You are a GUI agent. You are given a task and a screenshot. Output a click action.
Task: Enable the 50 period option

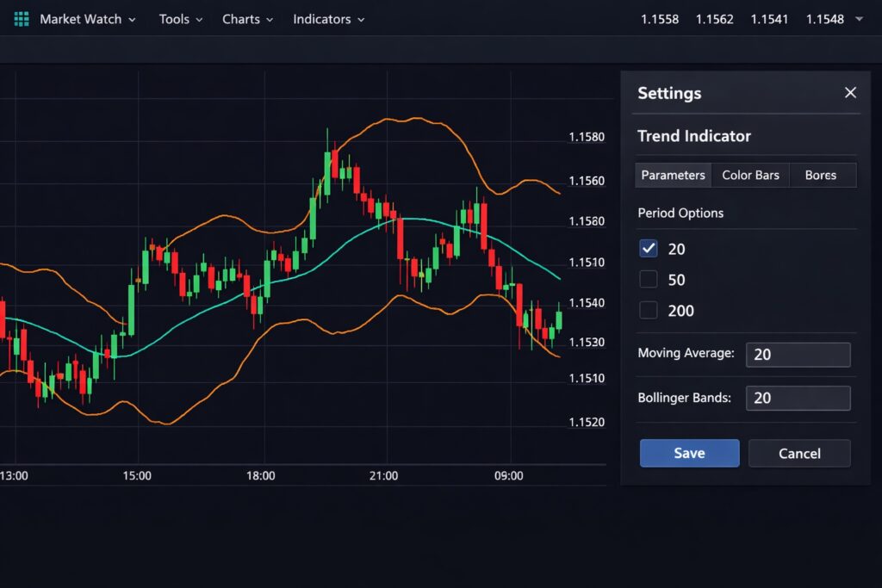[x=648, y=279]
